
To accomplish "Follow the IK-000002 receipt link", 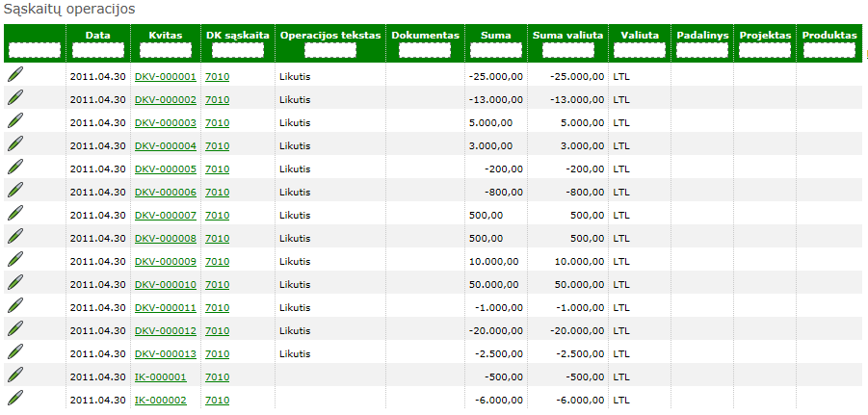I will tap(161, 401).
